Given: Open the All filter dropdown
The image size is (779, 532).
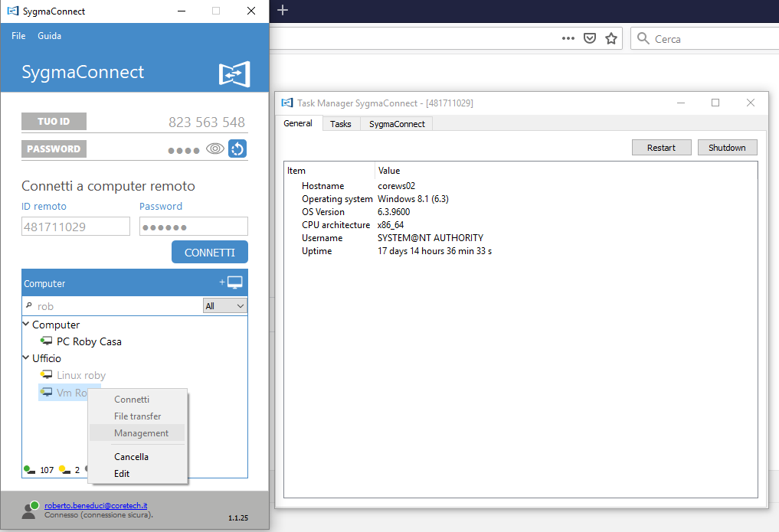Looking at the screenshot, I should (x=224, y=305).
